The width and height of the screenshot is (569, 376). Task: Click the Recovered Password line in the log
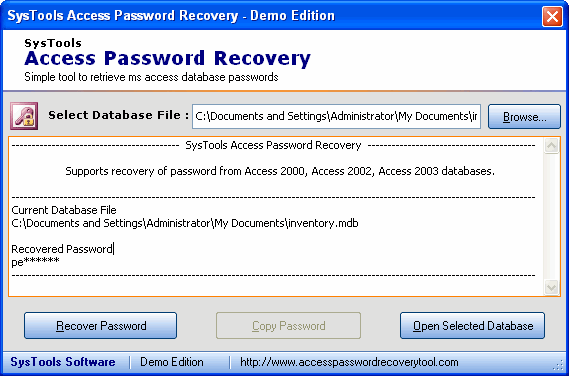tap(62, 249)
